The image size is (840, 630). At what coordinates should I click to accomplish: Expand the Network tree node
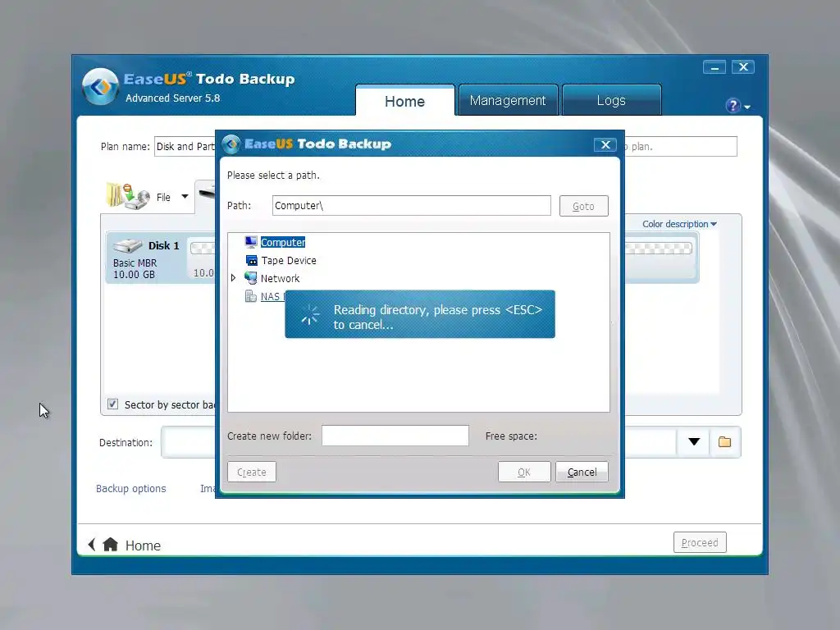(233, 278)
